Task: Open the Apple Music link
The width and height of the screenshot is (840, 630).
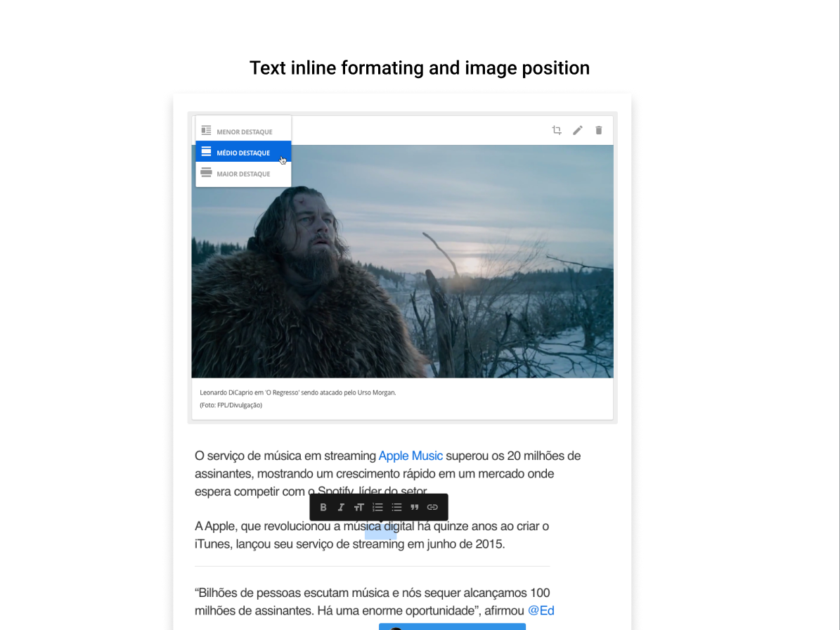Action: (x=411, y=456)
